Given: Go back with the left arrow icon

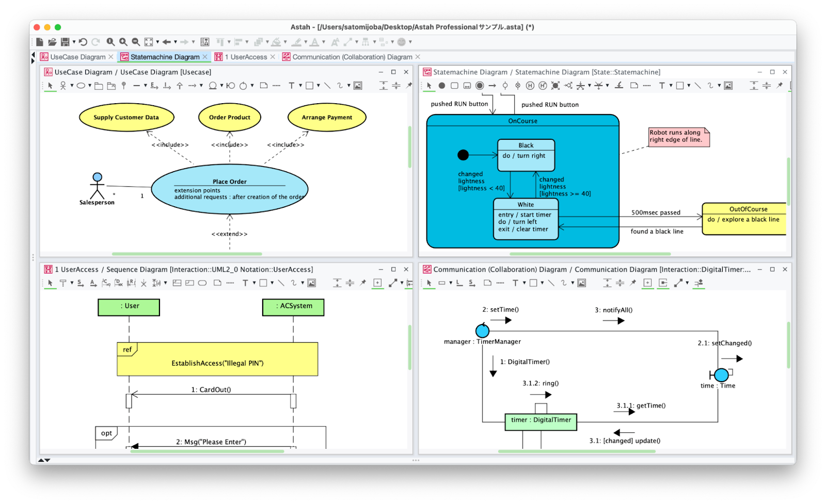Looking at the screenshot, I should pos(167,42).
